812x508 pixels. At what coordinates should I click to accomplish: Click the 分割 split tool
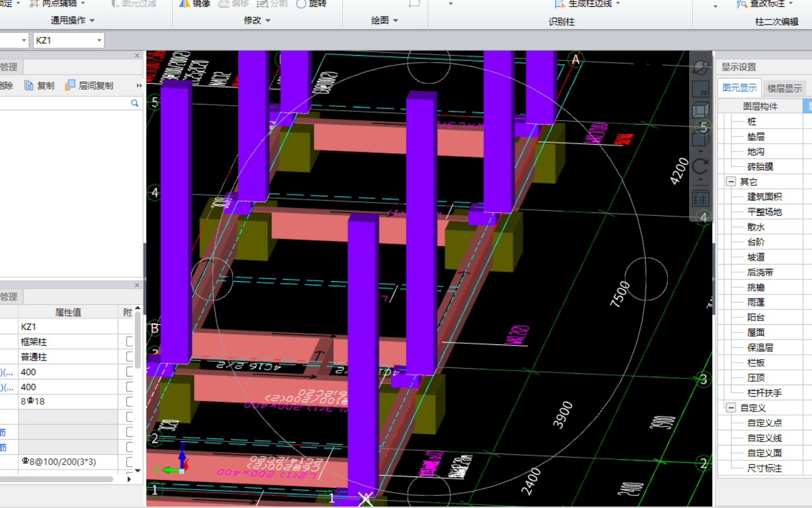point(272,3)
